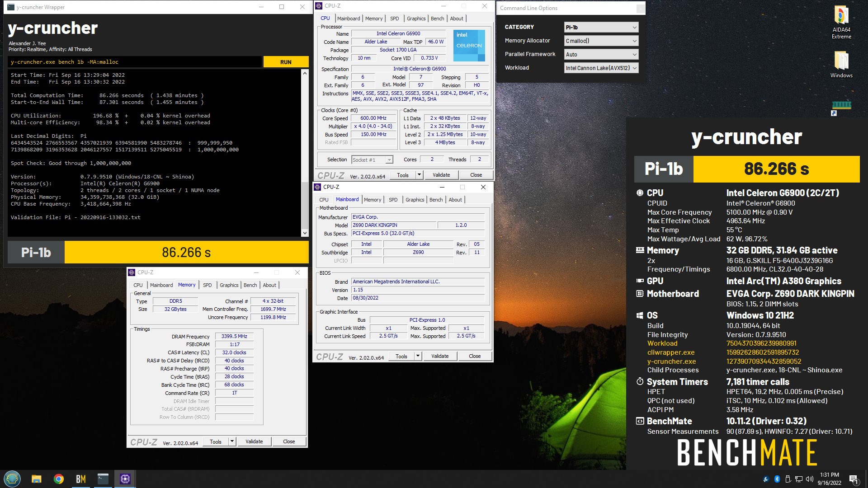
Task: Open the Bluetooth tray icon
Action: click(x=777, y=479)
